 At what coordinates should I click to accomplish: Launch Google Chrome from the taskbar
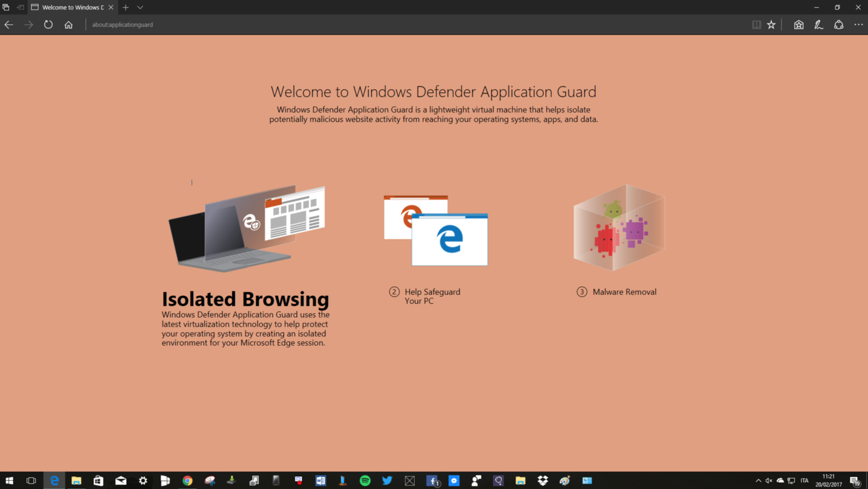click(187, 481)
